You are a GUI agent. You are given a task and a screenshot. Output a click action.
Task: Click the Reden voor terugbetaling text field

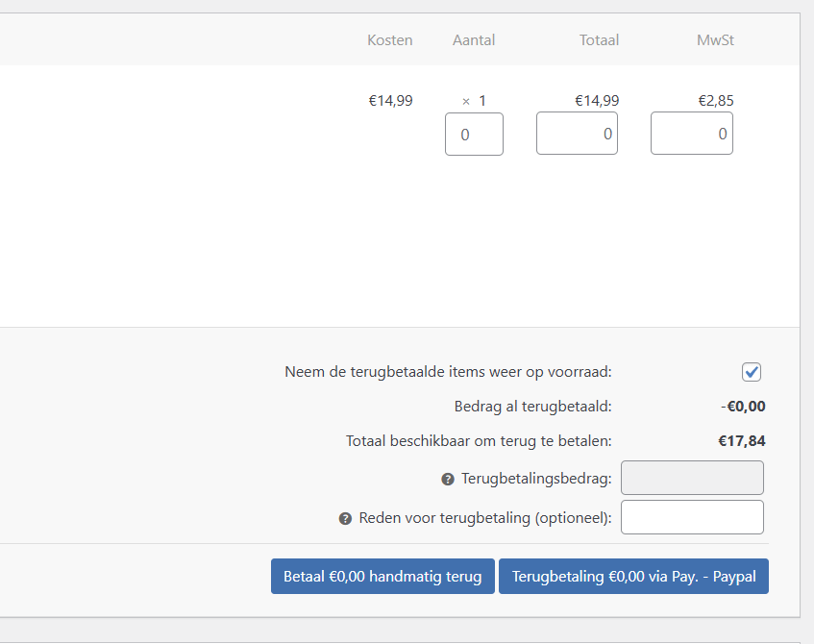(x=692, y=517)
